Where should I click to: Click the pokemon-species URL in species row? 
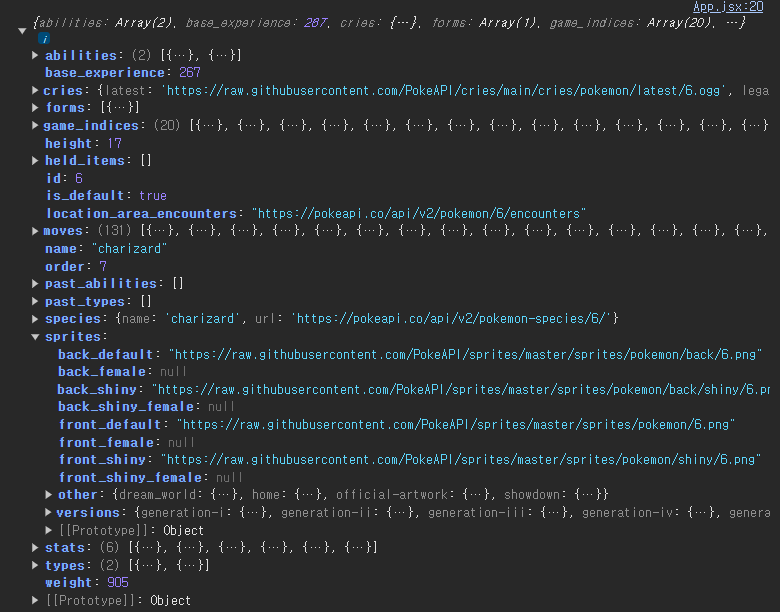[452, 319]
